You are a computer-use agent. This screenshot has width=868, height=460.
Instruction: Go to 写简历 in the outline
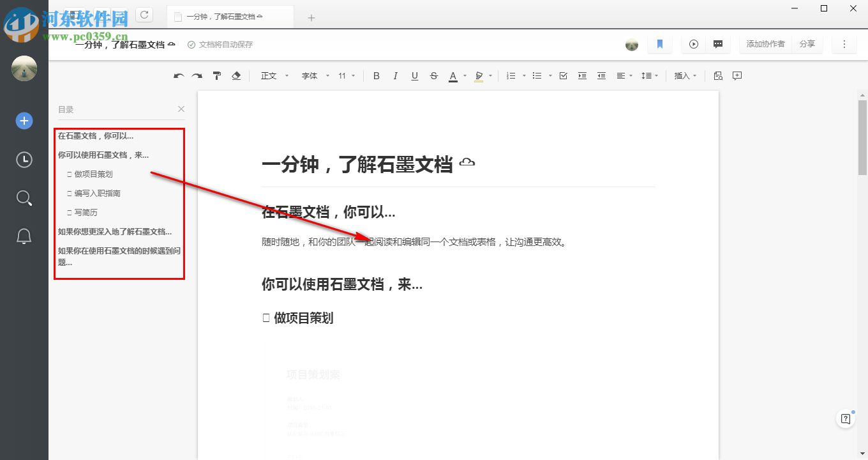pyautogui.click(x=82, y=213)
